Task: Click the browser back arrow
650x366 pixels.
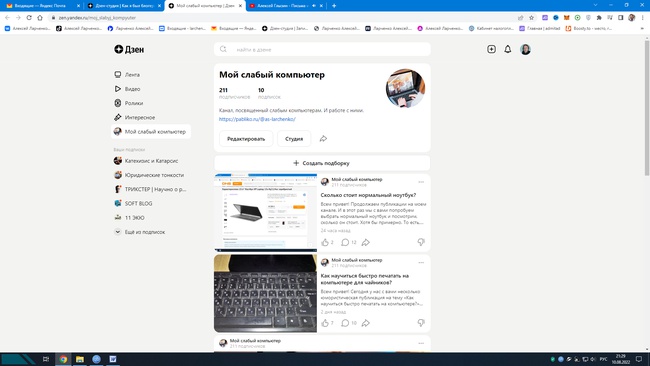Action: [x=7, y=18]
